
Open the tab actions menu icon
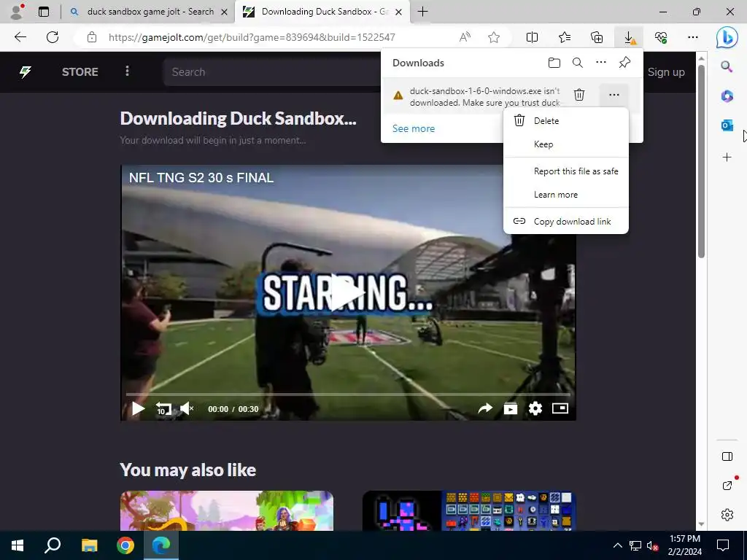tap(44, 12)
